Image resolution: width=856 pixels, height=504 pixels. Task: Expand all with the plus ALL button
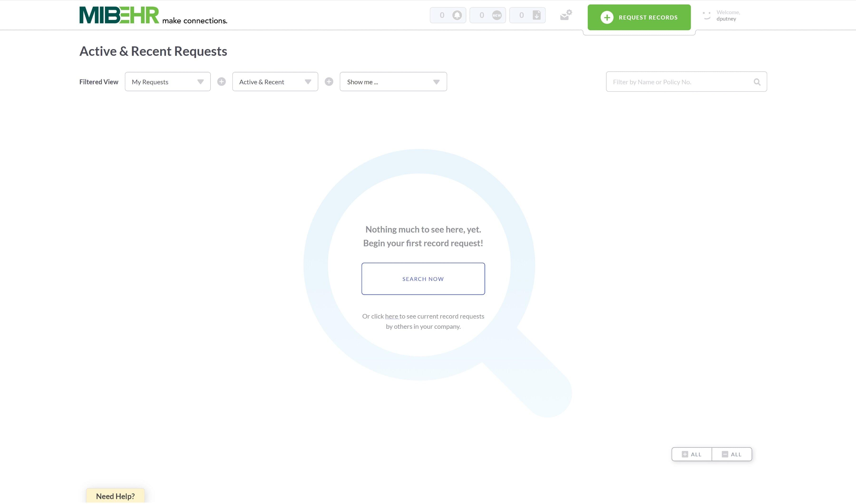692,454
